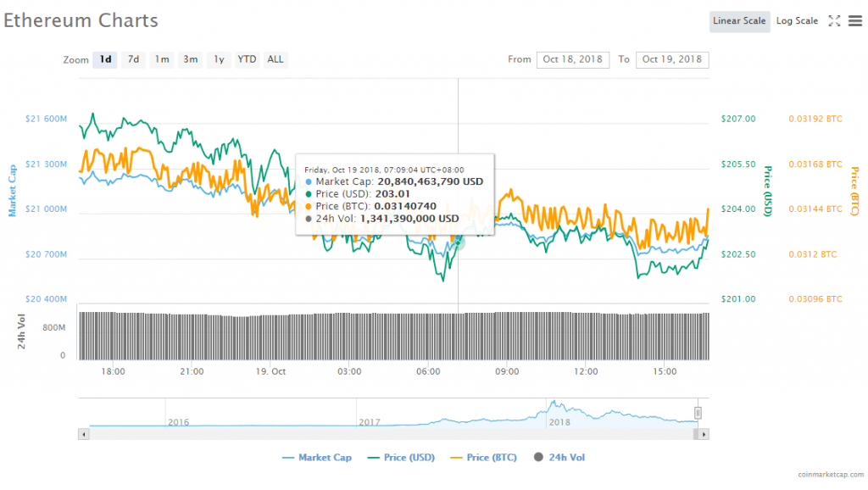Toggle Price (USD) series in legend
868x490 pixels.
[x=401, y=458]
